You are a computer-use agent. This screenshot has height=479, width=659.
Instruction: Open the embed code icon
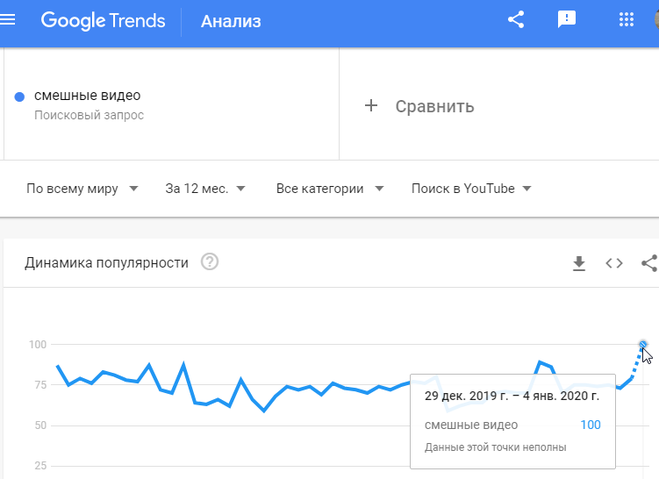click(x=614, y=263)
